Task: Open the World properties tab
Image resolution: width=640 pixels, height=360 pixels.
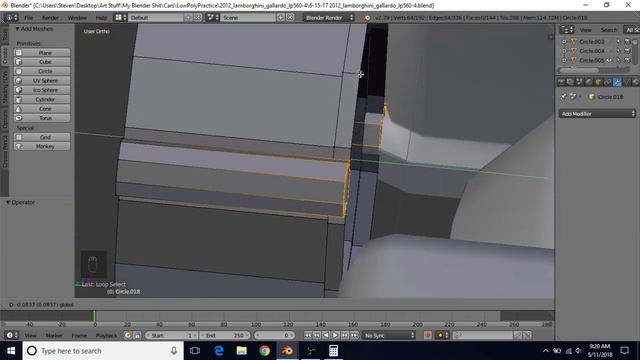Action: [x=589, y=82]
